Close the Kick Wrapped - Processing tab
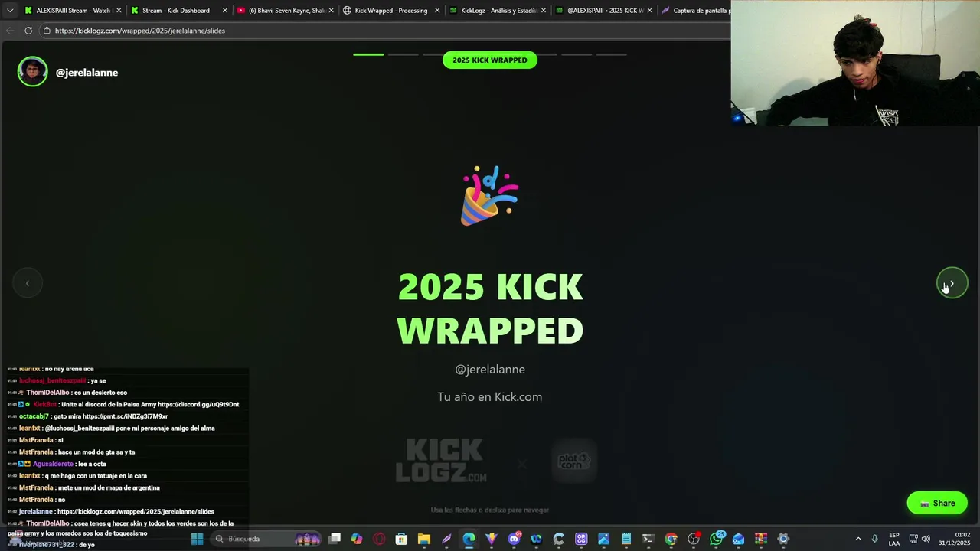This screenshot has height=551, width=980. [437, 11]
